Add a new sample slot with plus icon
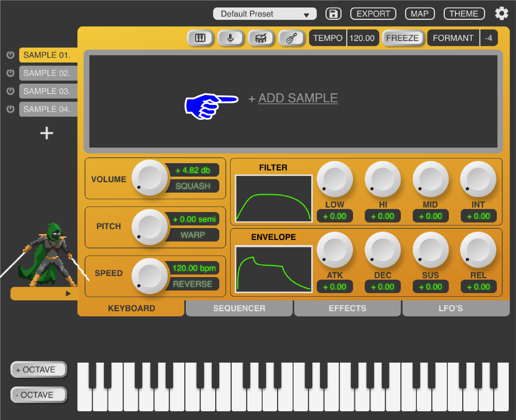The width and height of the screenshot is (516, 420). tap(47, 133)
